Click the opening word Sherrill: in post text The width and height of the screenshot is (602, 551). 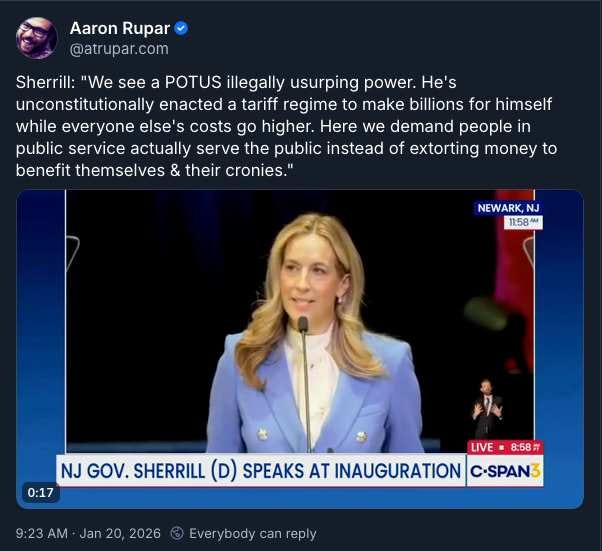pyautogui.click(x=45, y=82)
